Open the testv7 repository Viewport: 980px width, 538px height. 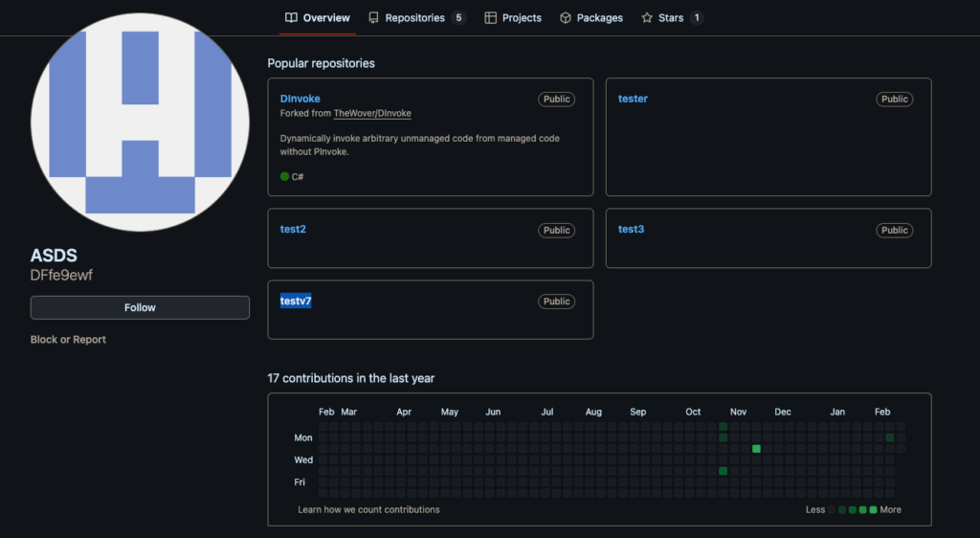pos(296,302)
